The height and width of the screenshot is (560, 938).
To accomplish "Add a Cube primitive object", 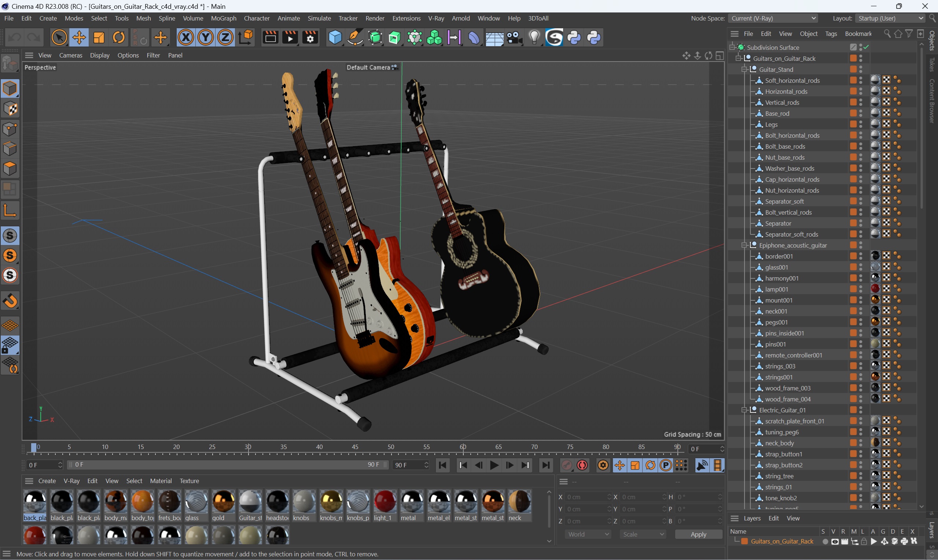I will (x=335, y=38).
